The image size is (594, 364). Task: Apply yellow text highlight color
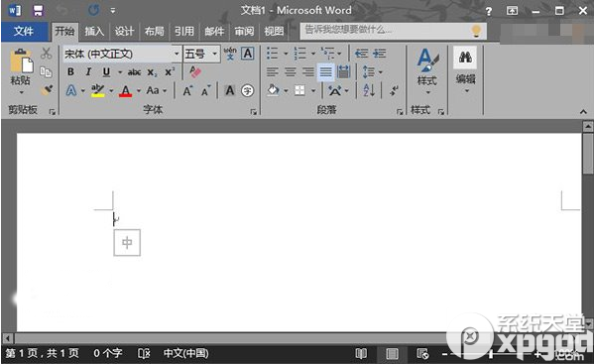[x=98, y=91]
